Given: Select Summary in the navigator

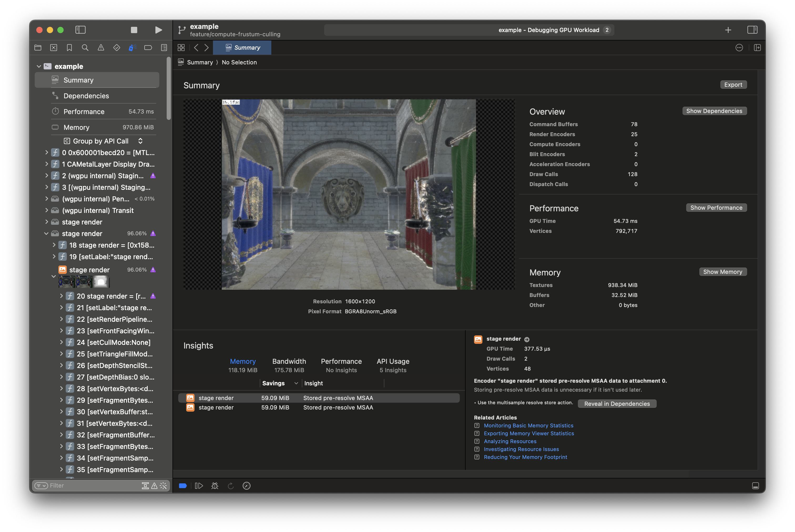Looking at the screenshot, I should (97, 80).
